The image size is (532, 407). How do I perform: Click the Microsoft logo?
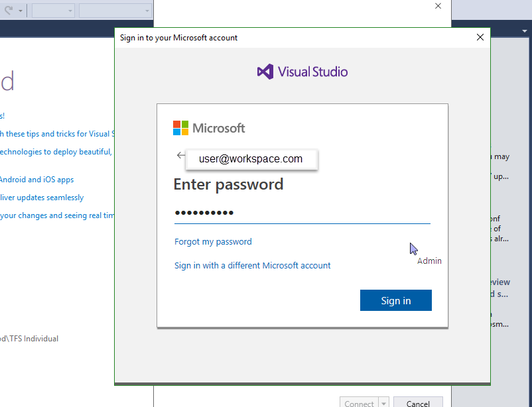[x=209, y=128]
